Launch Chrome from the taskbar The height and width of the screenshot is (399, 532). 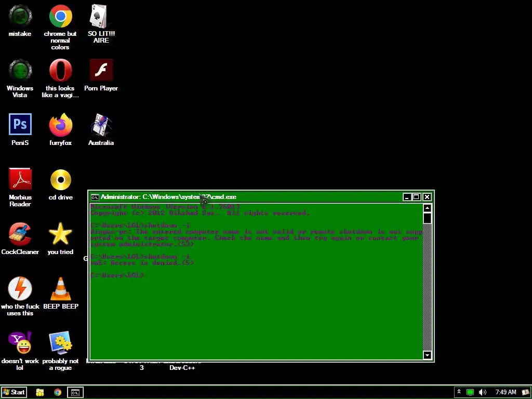click(58, 393)
